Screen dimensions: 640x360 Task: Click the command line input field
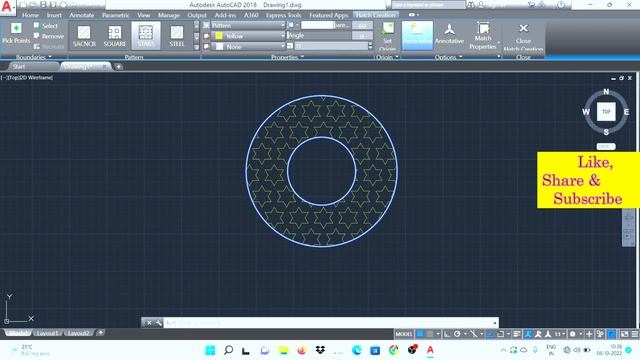pyautogui.click(x=330, y=323)
